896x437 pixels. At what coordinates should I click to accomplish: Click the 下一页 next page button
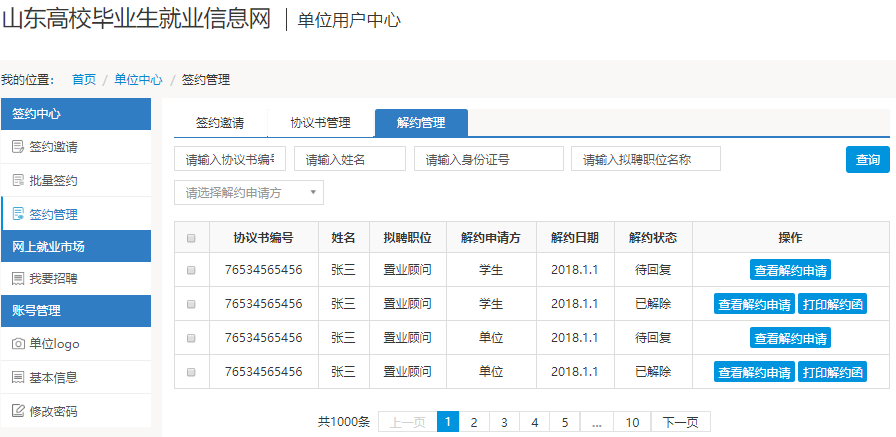pyautogui.click(x=681, y=422)
